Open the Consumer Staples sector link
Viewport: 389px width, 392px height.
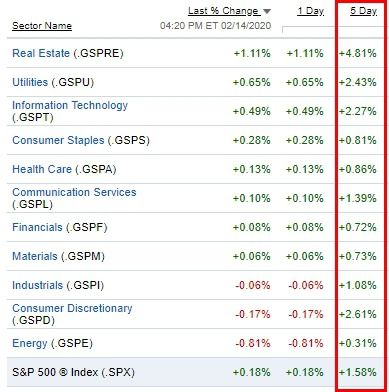58,140
